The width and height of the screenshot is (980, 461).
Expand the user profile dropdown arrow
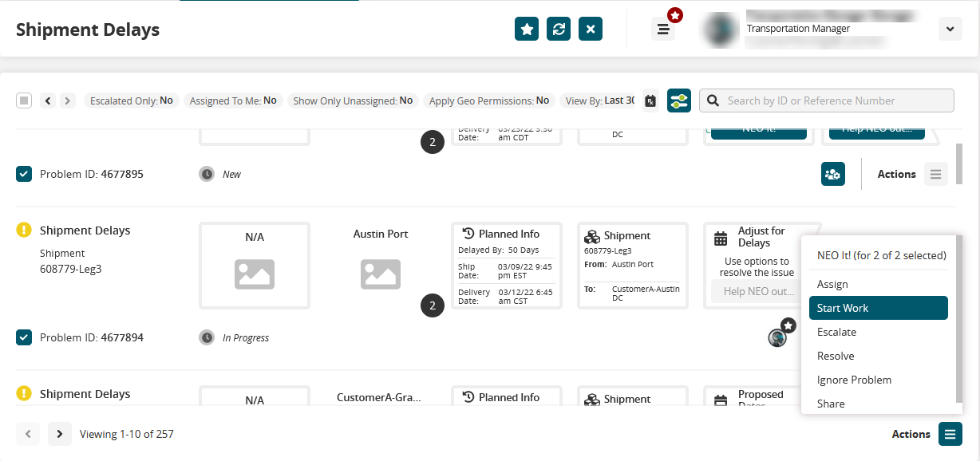950,29
